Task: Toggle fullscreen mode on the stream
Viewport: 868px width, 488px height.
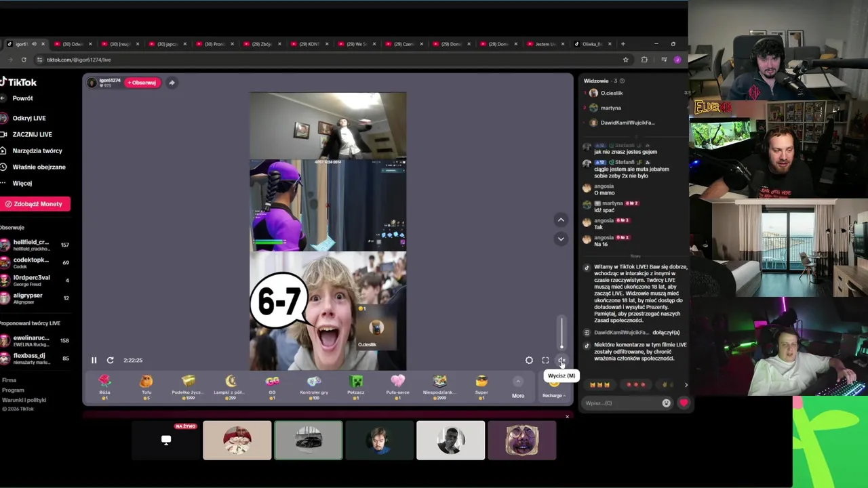Action: click(545, 361)
